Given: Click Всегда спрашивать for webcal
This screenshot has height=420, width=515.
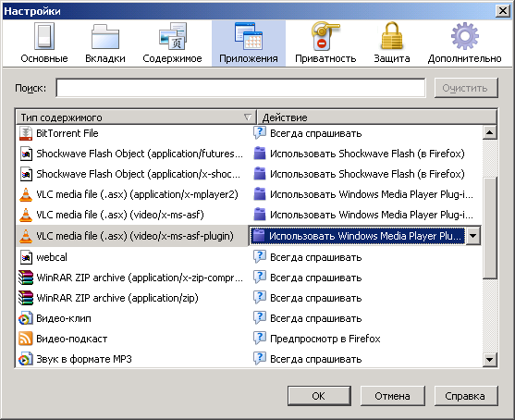Looking at the screenshot, I should pyautogui.click(x=316, y=257).
